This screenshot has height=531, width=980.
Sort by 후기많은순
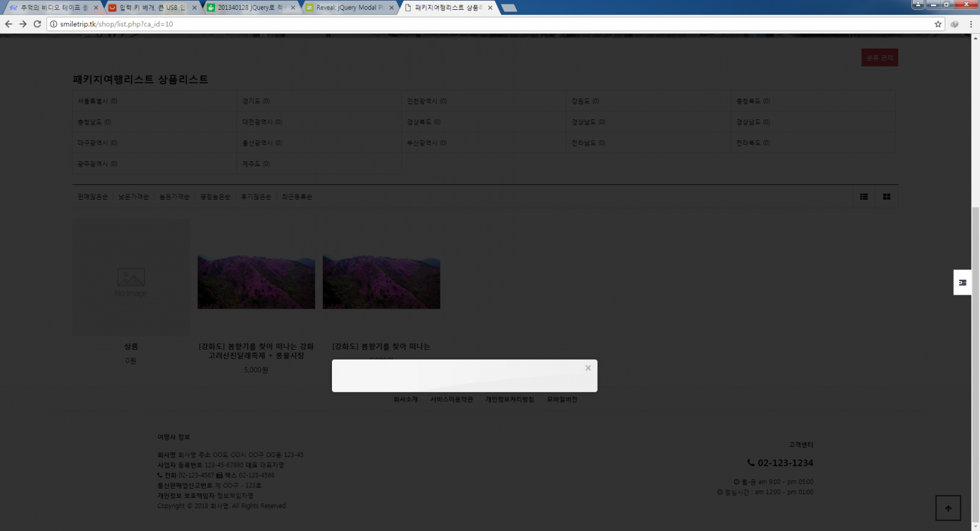pos(256,197)
